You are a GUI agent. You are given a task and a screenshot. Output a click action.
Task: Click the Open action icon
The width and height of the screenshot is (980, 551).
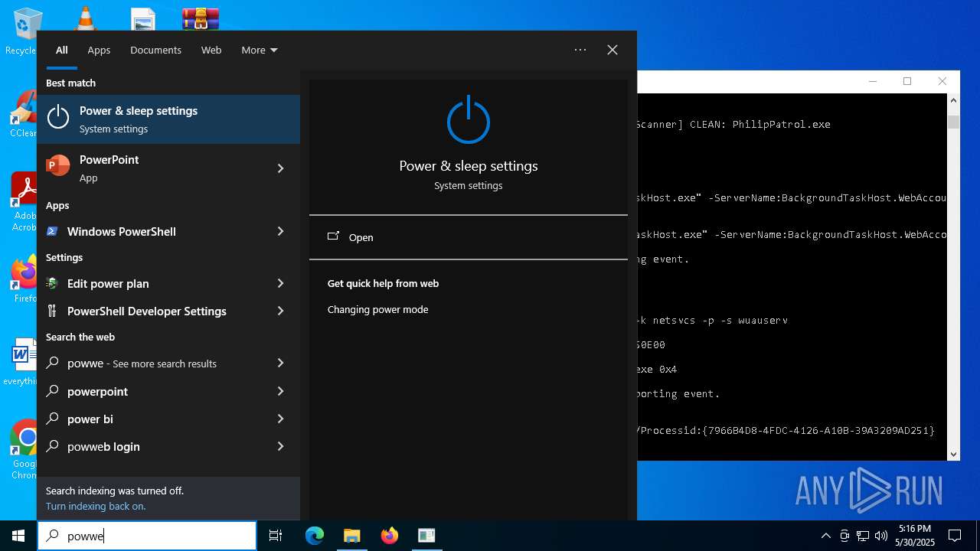click(333, 236)
